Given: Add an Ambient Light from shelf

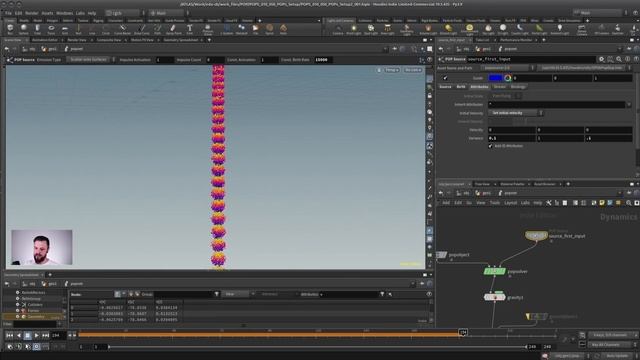Looking at the screenshot, I should tap(560, 29).
